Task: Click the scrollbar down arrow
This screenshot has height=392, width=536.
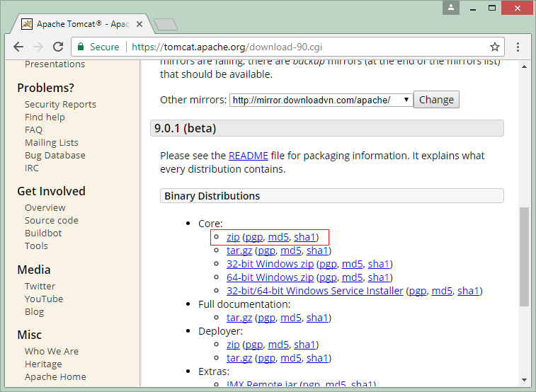Action: click(524, 380)
